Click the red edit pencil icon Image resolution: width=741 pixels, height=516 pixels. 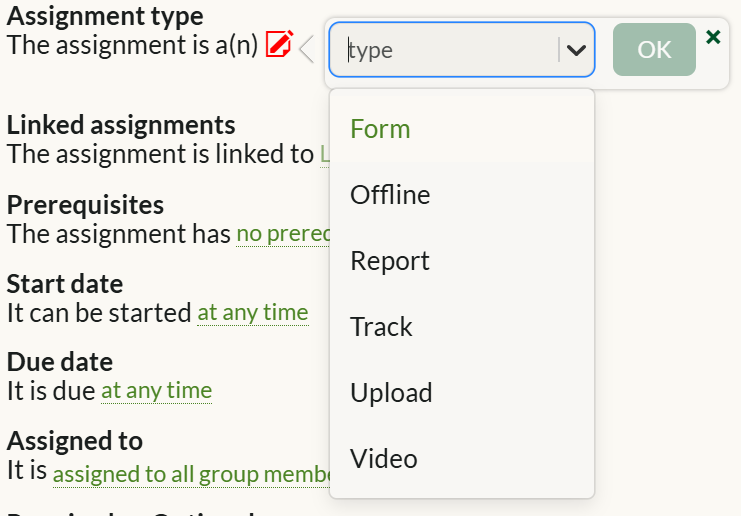tap(279, 44)
